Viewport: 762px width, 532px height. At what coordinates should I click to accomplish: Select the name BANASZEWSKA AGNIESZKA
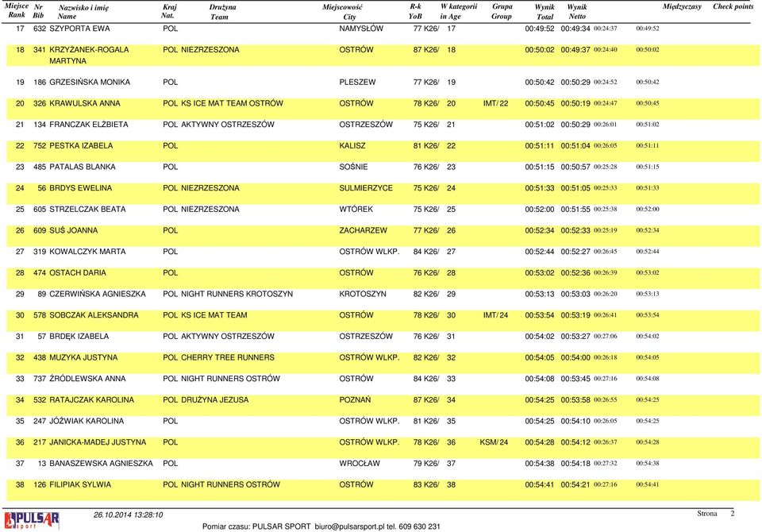pyautogui.click(x=101, y=464)
